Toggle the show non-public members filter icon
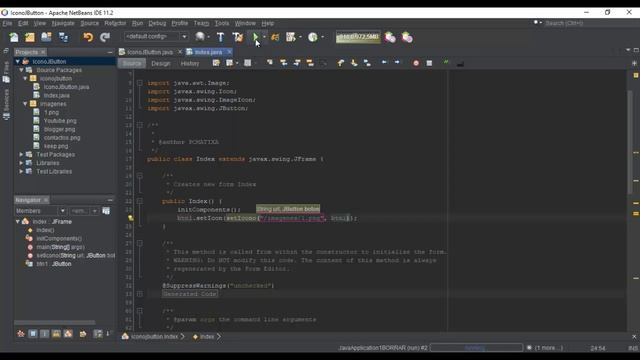Screen dimensions: 640x360 point(56,334)
